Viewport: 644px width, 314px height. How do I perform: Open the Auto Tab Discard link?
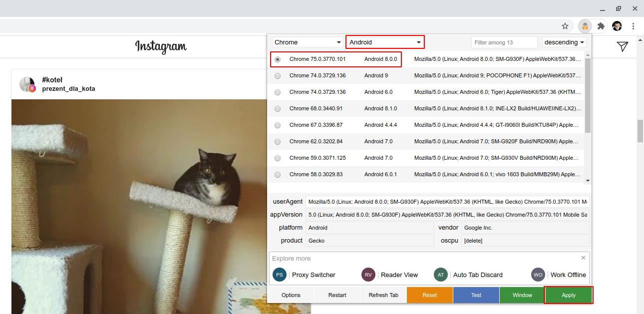pyautogui.click(x=478, y=275)
